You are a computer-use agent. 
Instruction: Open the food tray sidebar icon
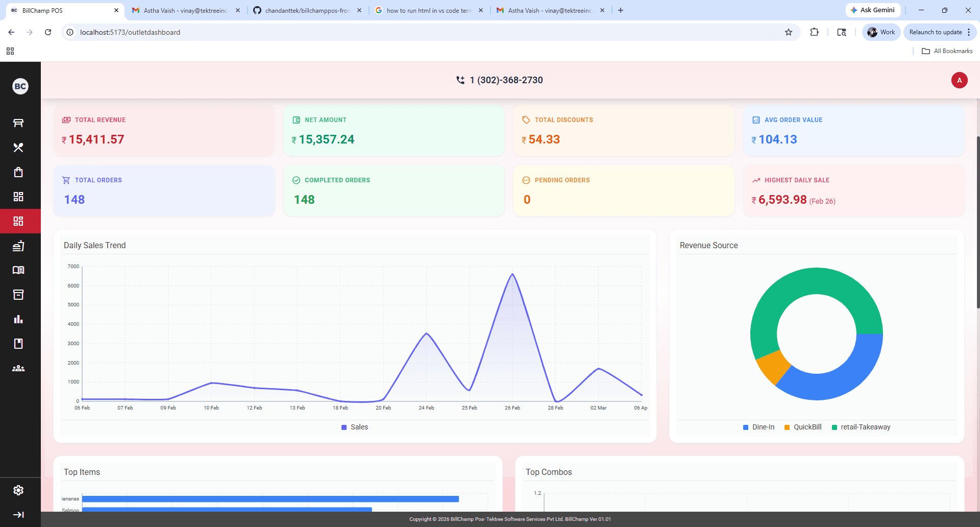tap(18, 246)
